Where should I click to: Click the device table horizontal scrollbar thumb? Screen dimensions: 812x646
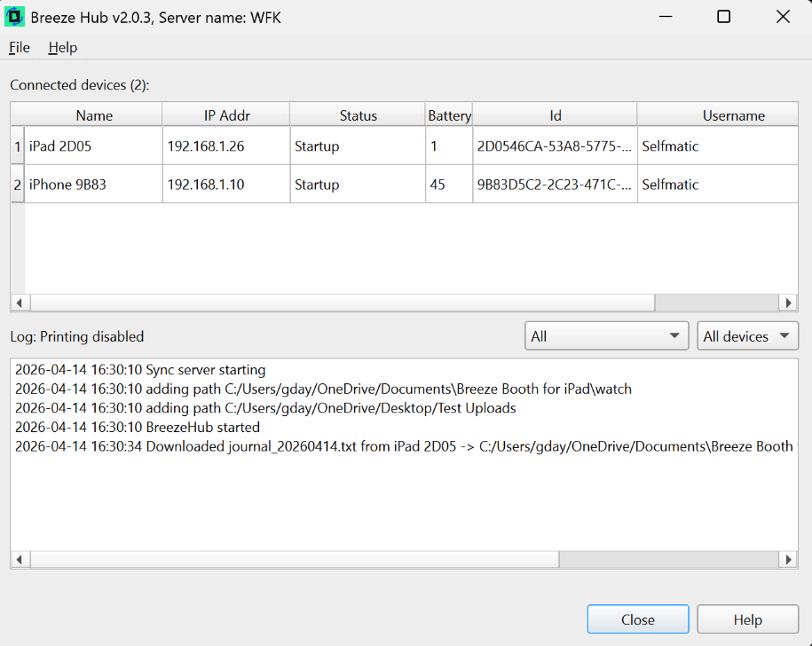[x=343, y=303]
